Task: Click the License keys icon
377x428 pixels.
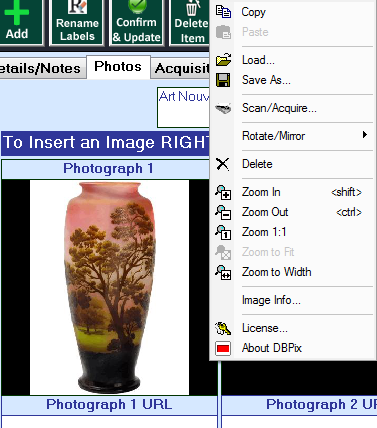Action: coord(223,328)
